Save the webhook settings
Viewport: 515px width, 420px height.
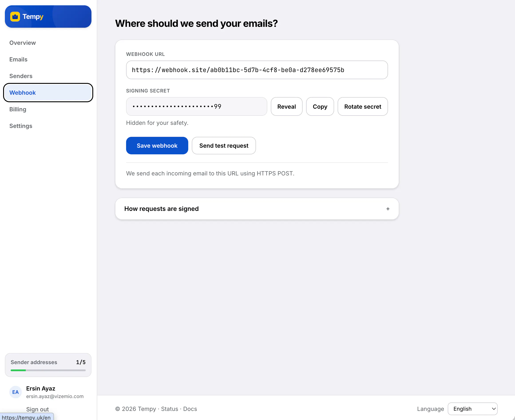pos(157,146)
